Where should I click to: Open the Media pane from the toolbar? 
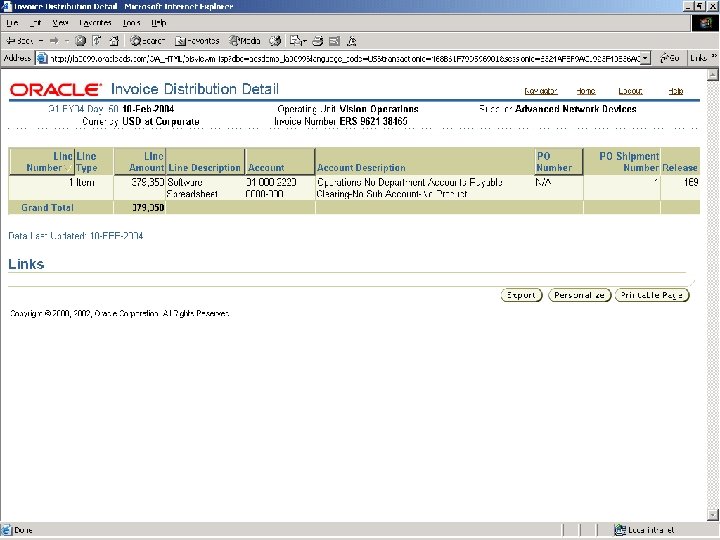(x=245, y=41)
